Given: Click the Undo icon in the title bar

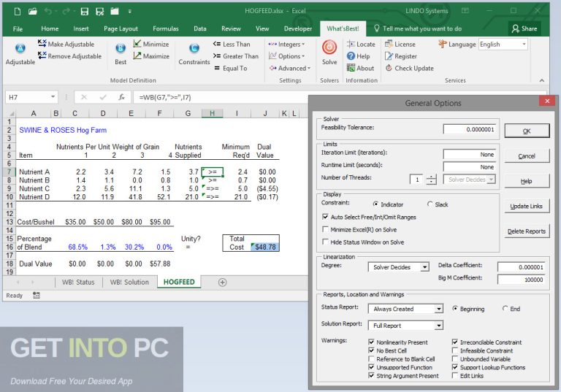Looking at the screenshot, I should [x=48, y=12].
